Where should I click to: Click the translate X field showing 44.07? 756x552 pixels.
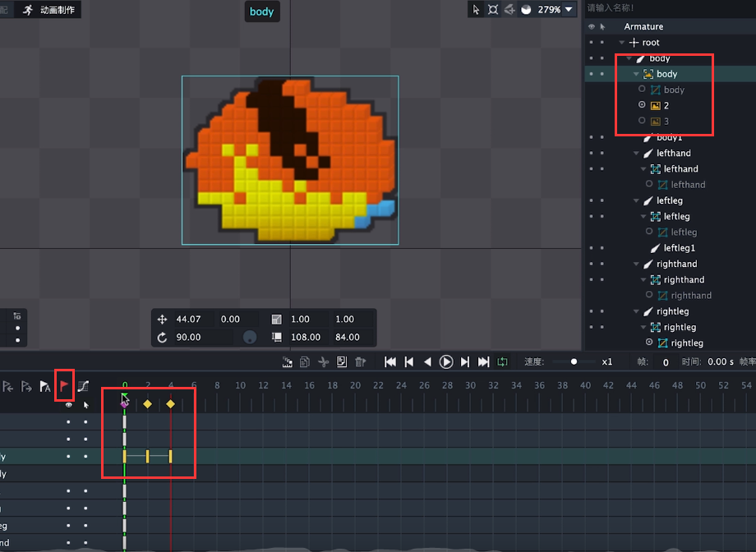192,320
